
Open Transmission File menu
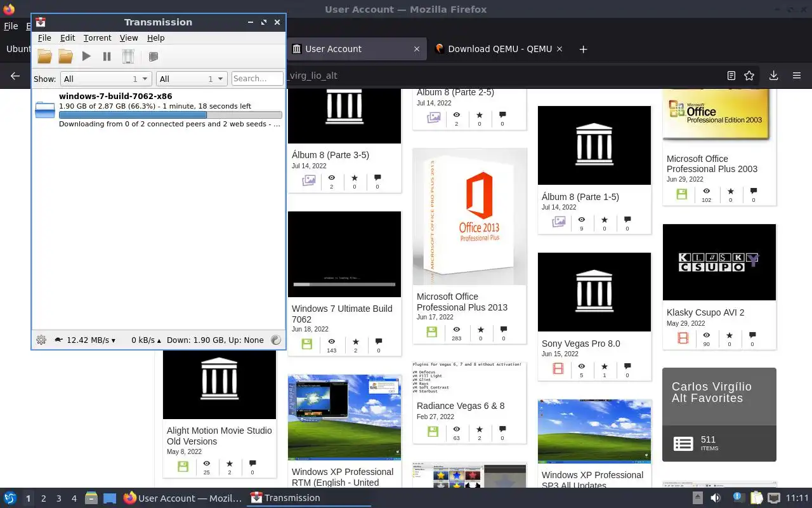coord(44,38)
